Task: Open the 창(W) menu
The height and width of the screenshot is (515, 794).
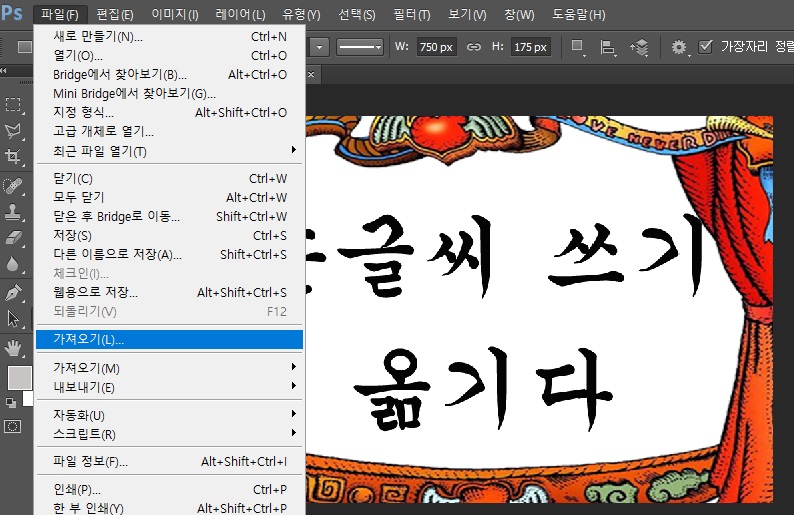Action: click(519, 14)
